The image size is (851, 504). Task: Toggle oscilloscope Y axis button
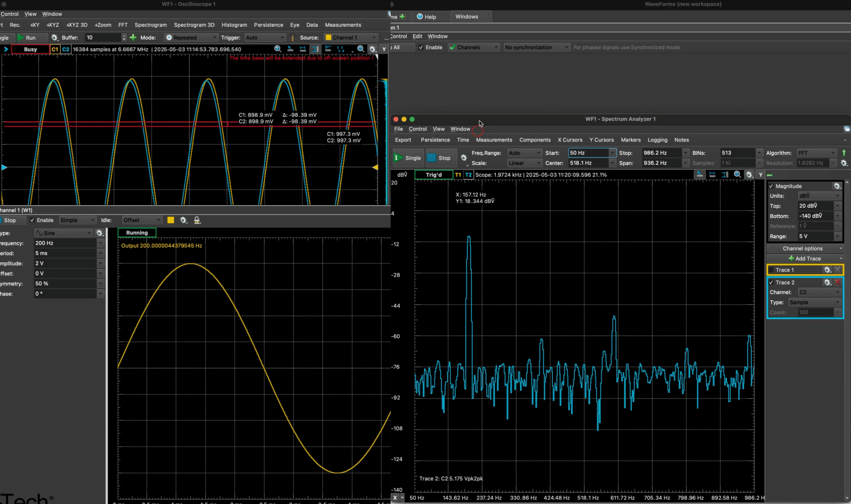click(x=384, y=49)
